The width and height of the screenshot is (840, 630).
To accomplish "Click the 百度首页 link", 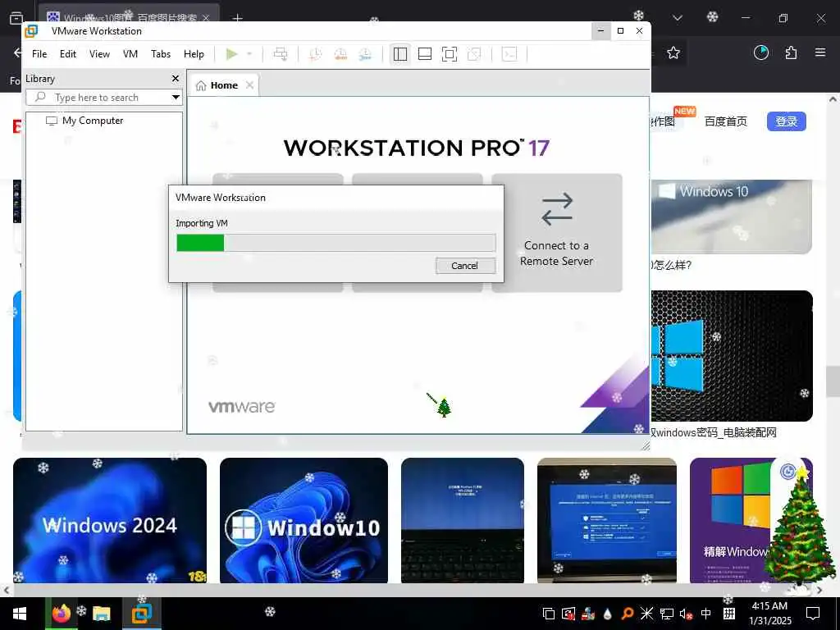I will point(726,121).
